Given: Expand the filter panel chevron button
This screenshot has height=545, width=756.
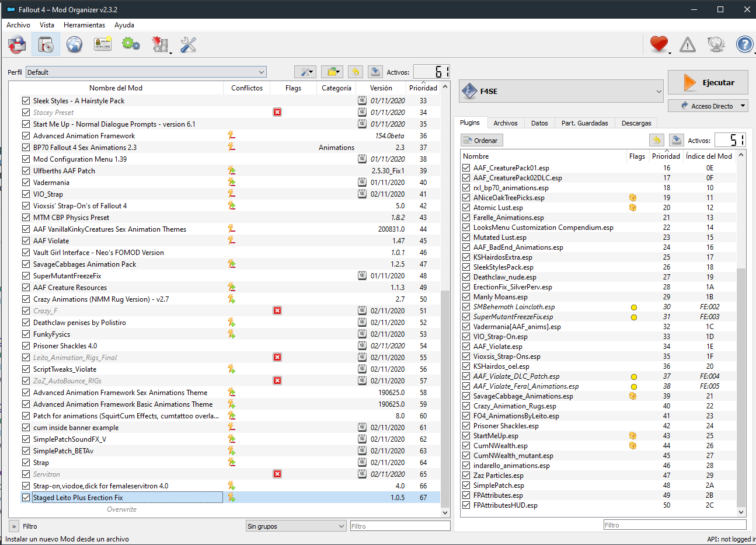Looking at the screenshot, I should click(x=14, y=526).
